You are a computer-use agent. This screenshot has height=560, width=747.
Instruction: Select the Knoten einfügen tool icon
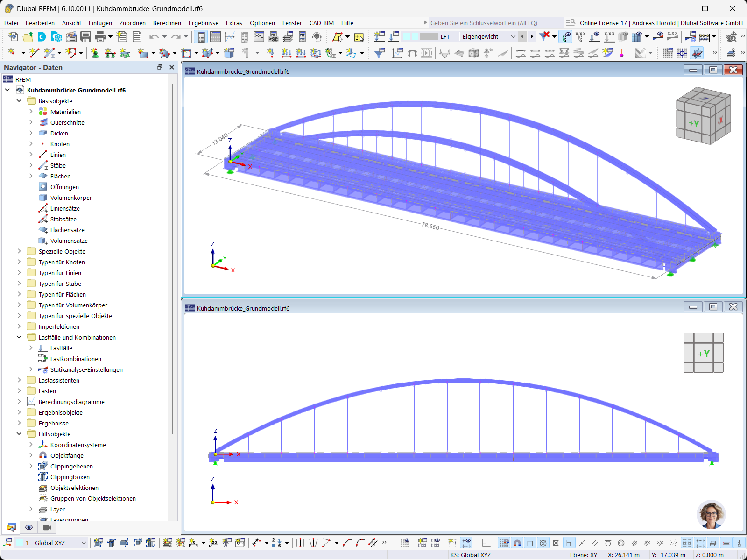pos(12,53)
